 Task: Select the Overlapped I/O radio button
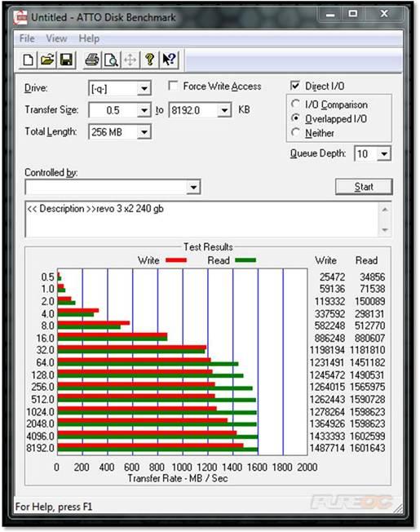295,118
